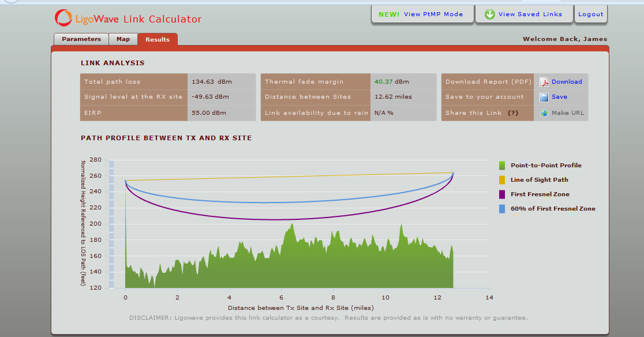Click the LigoWave logo icon
This screenshot has width=644, height=337.
click(63, 18)
